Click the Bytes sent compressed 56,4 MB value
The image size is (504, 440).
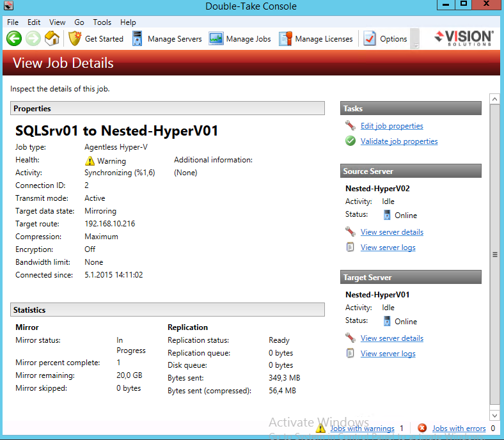tap(282, 391)
